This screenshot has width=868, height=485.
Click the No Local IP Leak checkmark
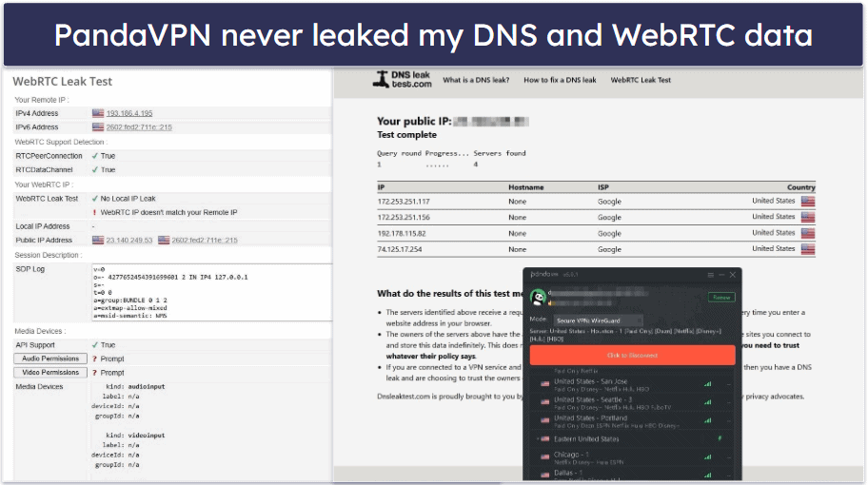tap(94, 199)
